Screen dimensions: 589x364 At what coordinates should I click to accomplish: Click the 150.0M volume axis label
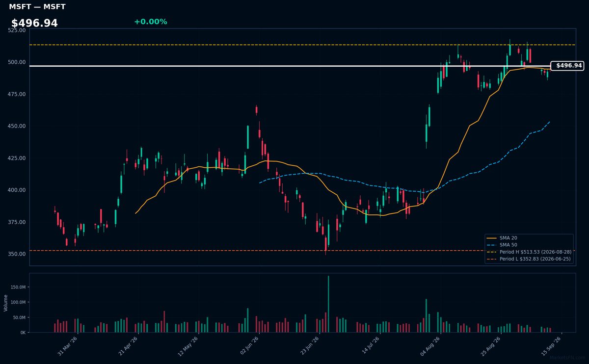coord(19,287)
